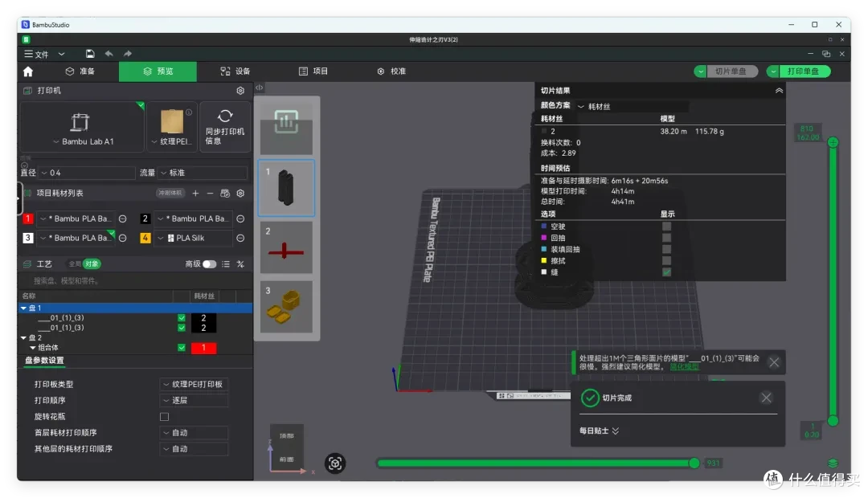
Task: Open the AMS filament sync icon
Action: coord(225,193)
